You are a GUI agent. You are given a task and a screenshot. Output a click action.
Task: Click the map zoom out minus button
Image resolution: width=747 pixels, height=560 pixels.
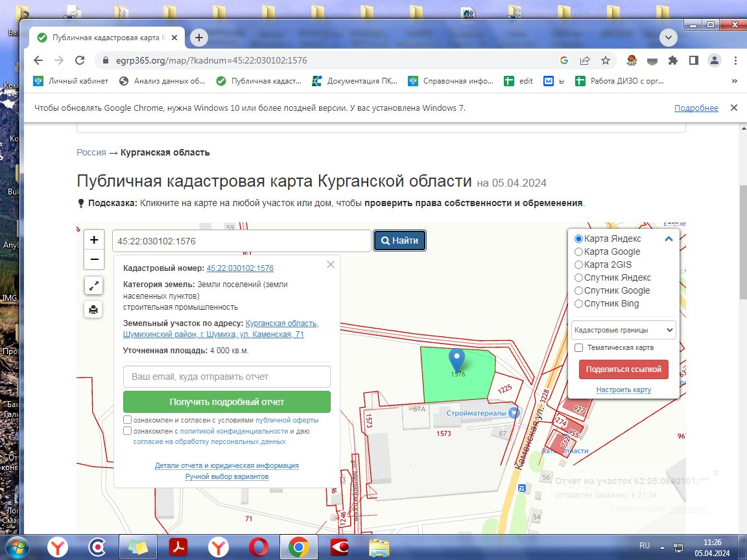[x=94, y=259]
